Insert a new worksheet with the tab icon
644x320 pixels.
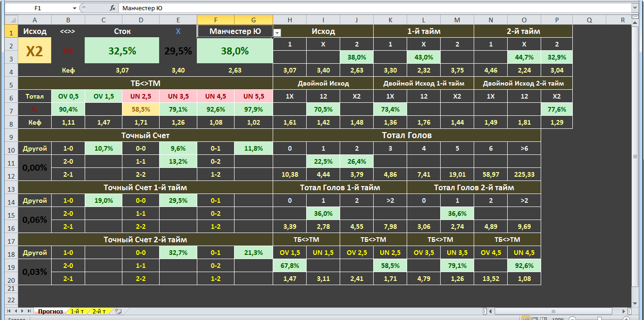(x=118, y=311)
